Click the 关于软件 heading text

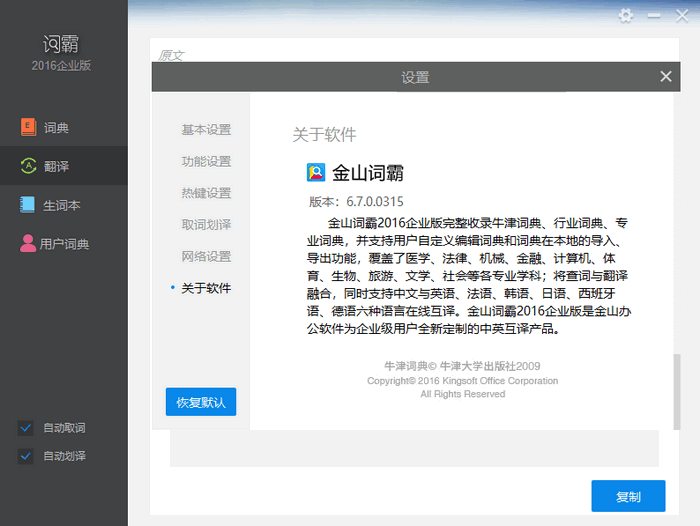(325, 134)
